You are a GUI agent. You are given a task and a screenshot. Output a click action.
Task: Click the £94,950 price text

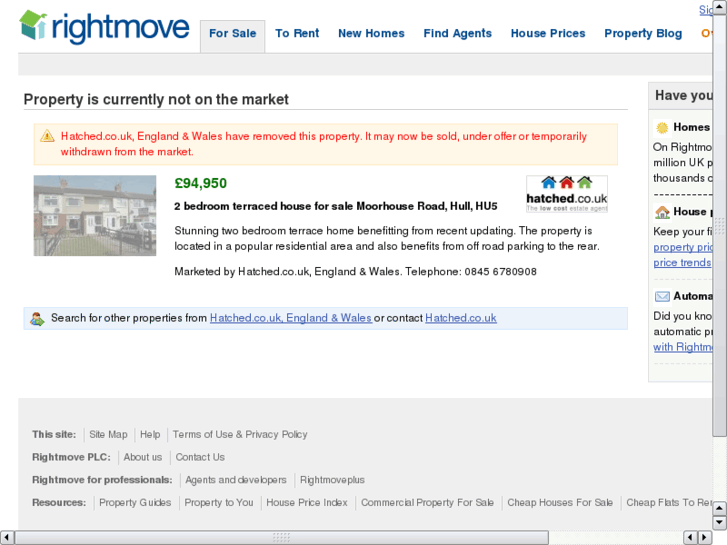tap(201, 184)
